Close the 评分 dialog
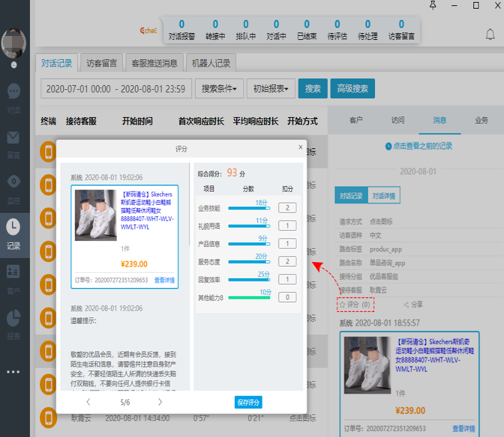Image resolution: width=504 pixels, height=437 pixels. coord(301,147)
